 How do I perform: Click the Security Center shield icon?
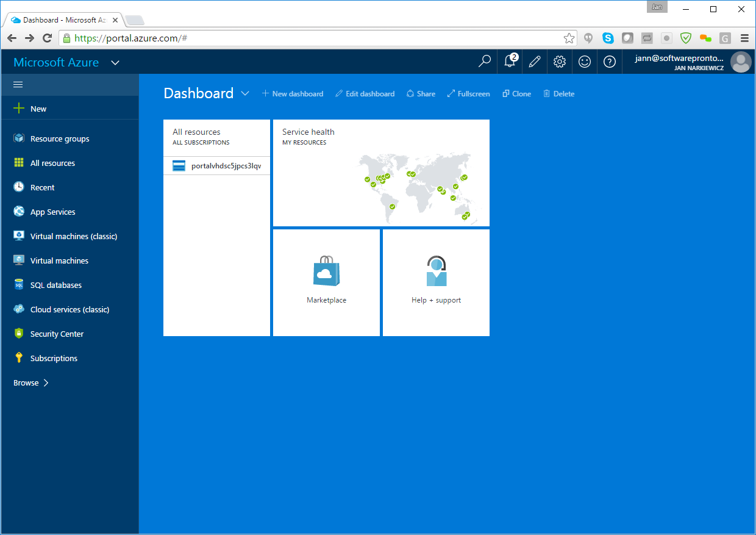point(19,334)
